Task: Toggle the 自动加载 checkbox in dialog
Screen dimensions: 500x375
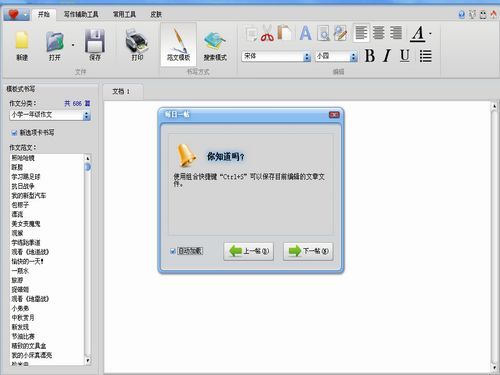Action: tap(173, 251)
